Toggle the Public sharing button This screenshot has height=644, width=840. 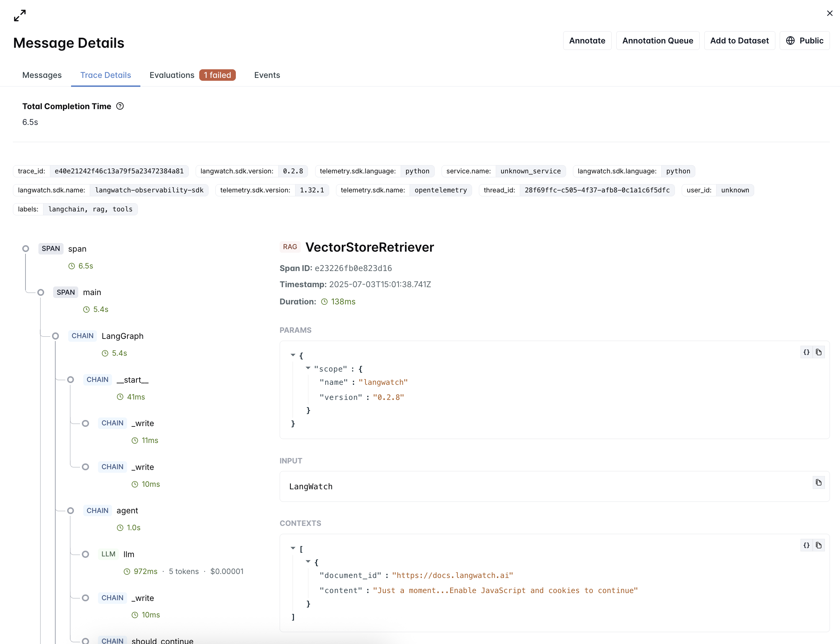tap(804, 41)
